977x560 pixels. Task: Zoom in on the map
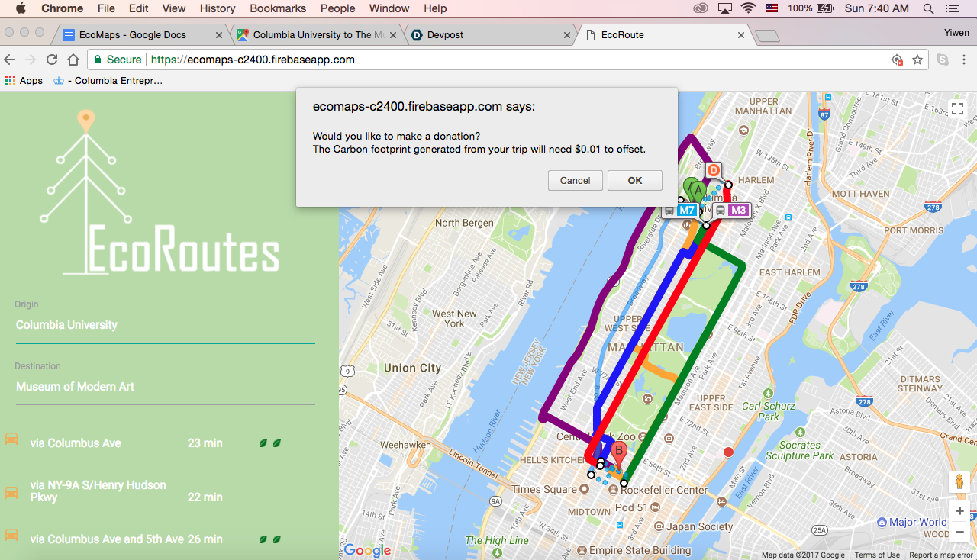[x=959, y=510]
